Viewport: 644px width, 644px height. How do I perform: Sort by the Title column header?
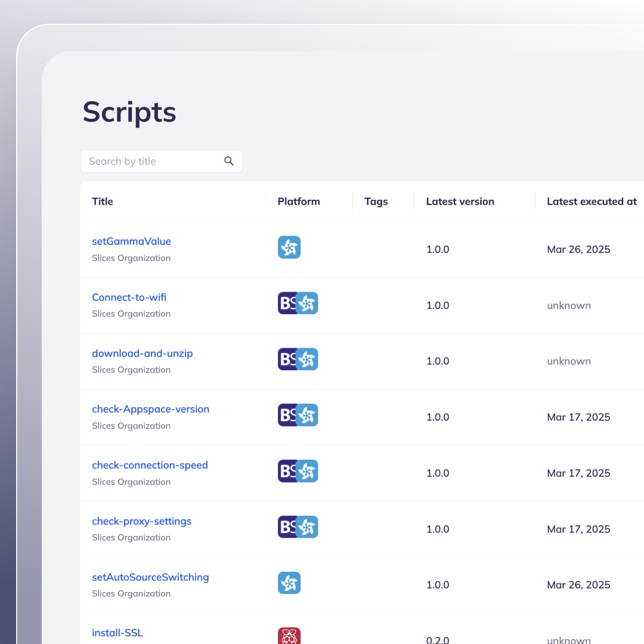[103, 202]
